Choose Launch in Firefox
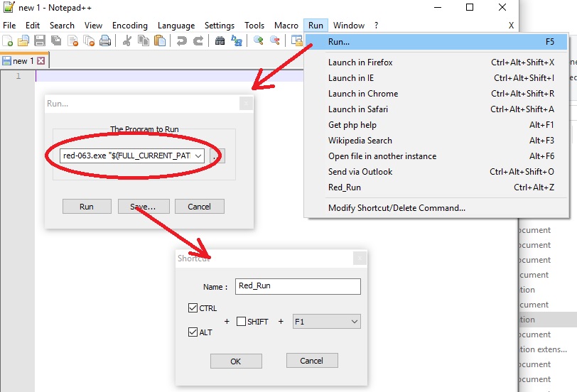The height and width of the screenshot is (392, 577). [x=436, y=62]
